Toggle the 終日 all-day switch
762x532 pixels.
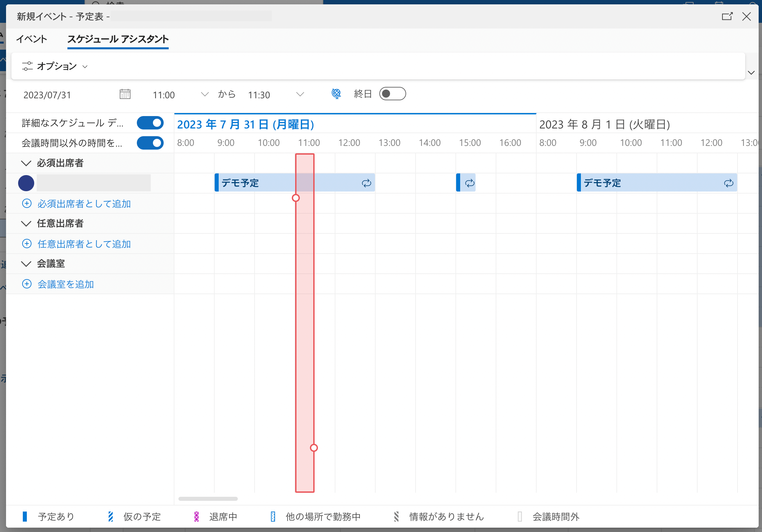(x=392, y=94)
